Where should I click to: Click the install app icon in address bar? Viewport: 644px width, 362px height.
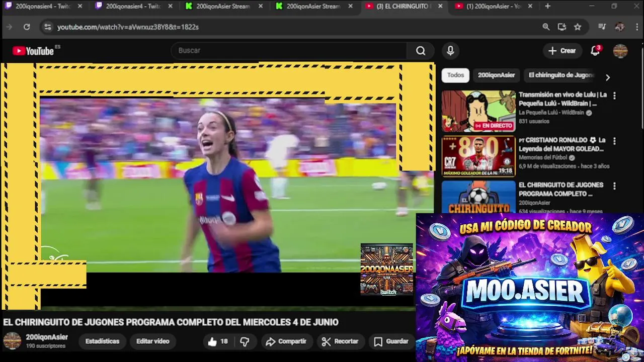click(x=562, y=27)
